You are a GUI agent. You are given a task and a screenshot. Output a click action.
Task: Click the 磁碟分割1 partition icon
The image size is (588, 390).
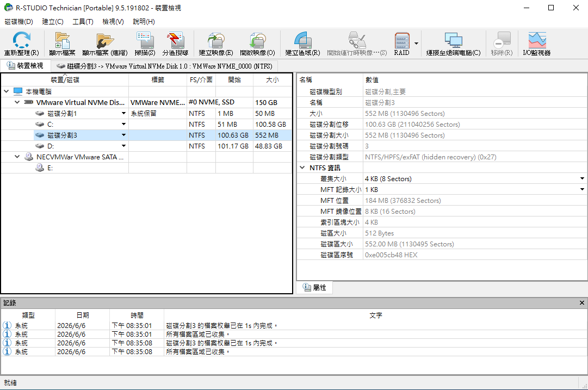tap(40, 113)
